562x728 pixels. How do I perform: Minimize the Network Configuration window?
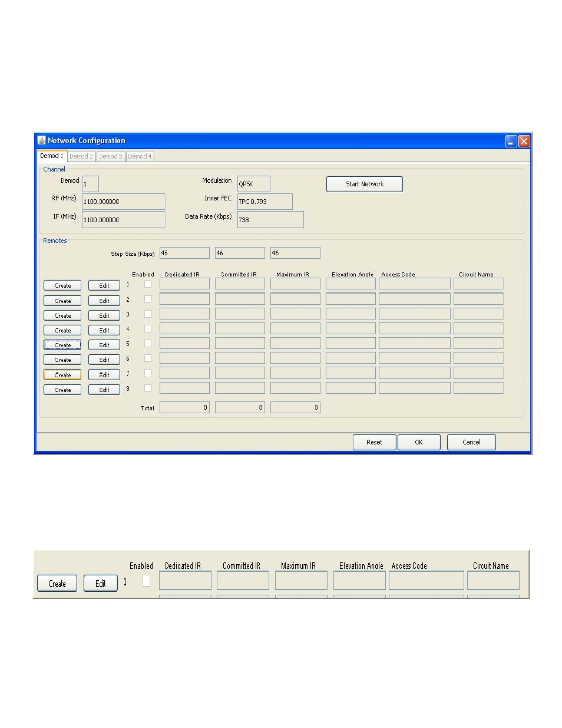coord(511,141)
